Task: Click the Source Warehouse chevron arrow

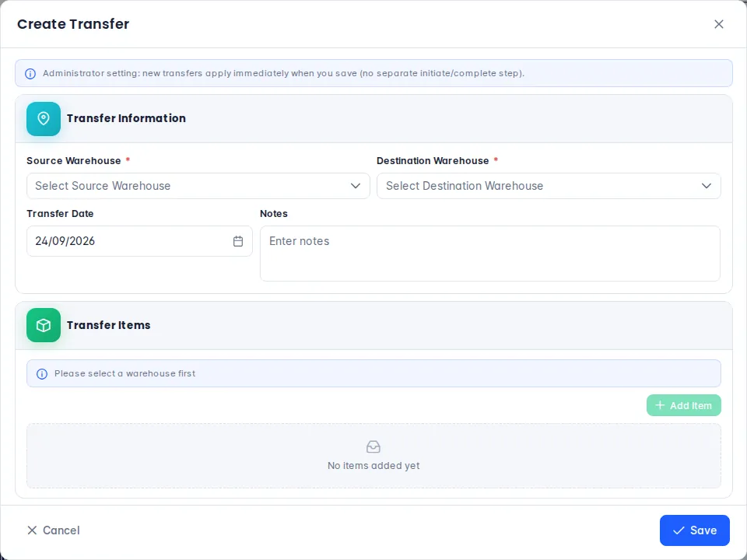Action: 356,186
